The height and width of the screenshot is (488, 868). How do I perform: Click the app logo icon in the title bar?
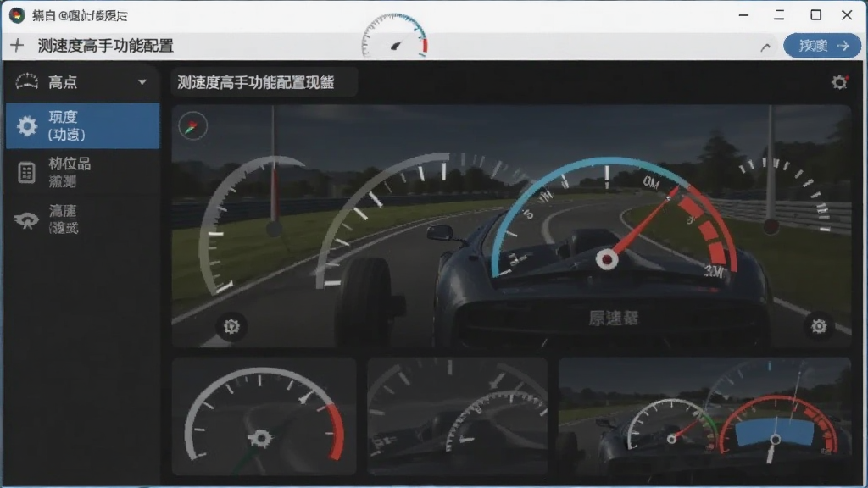pos(17,15)
